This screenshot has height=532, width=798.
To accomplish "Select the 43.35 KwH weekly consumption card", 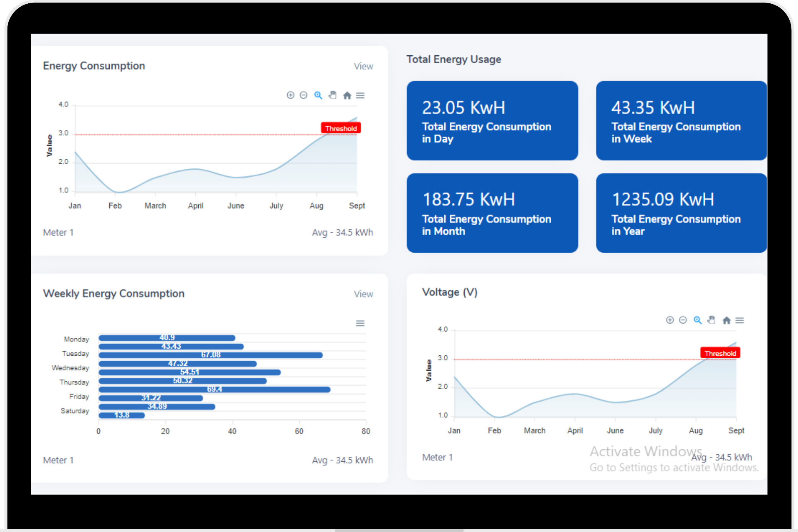I will click(x=681, y=121).
